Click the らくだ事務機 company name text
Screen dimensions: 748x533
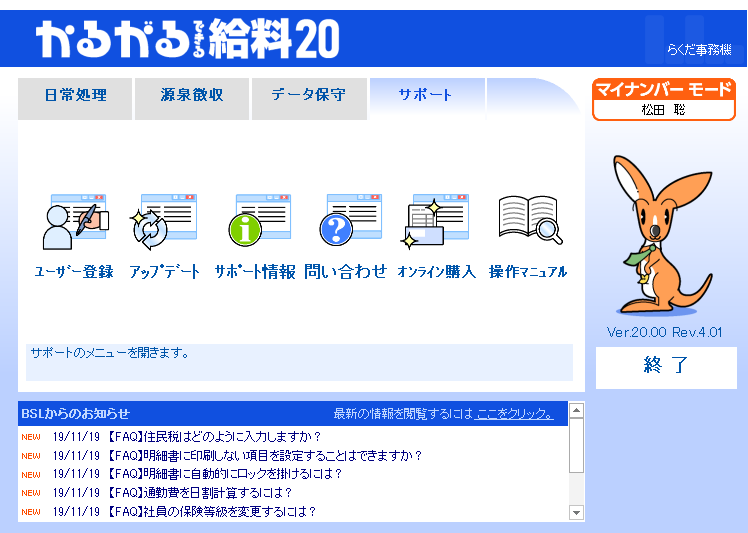[x=698, y=50]
